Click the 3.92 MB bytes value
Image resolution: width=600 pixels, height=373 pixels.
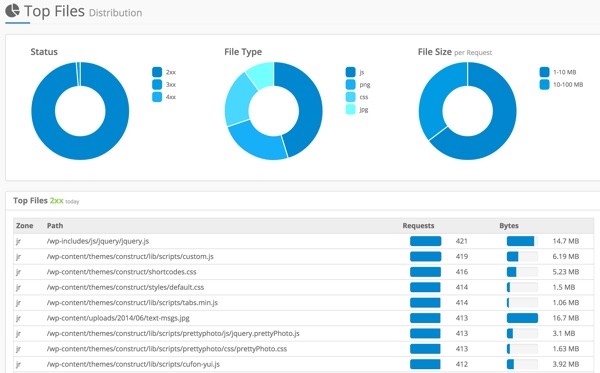(x=566, y=364)
